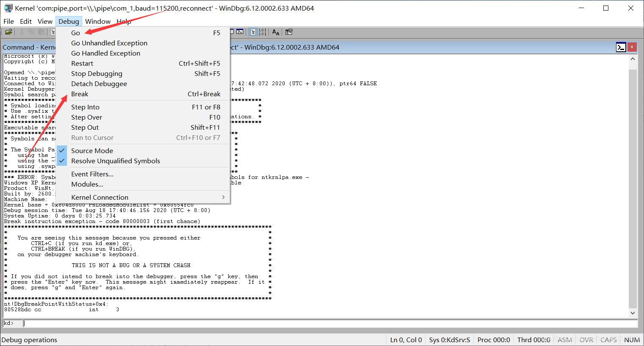Screen dimensions: 644x346
Task: Open the Window menu
Action: (x=98, y=21)
